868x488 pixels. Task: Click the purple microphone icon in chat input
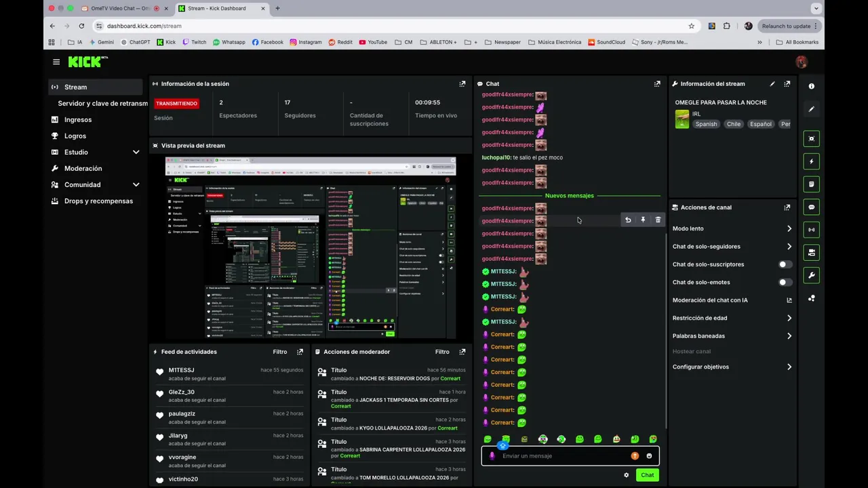[492, 456]
